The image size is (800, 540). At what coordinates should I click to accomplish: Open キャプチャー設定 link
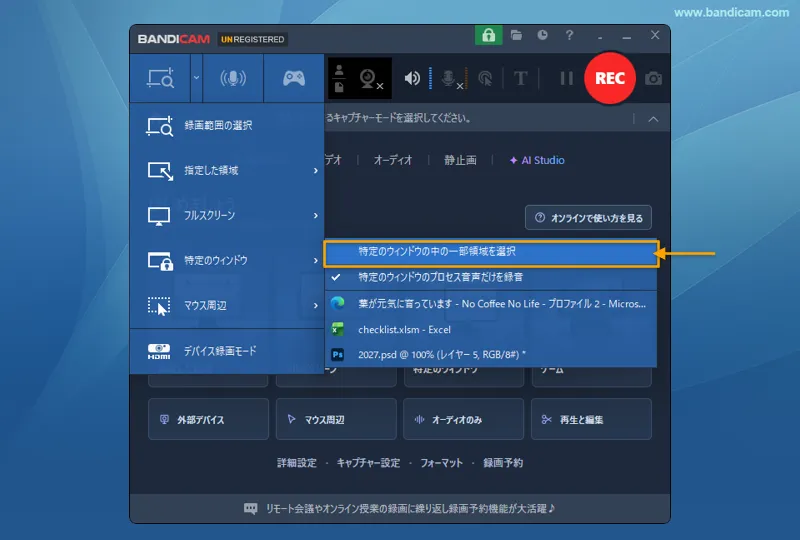(x=368, y=463)
